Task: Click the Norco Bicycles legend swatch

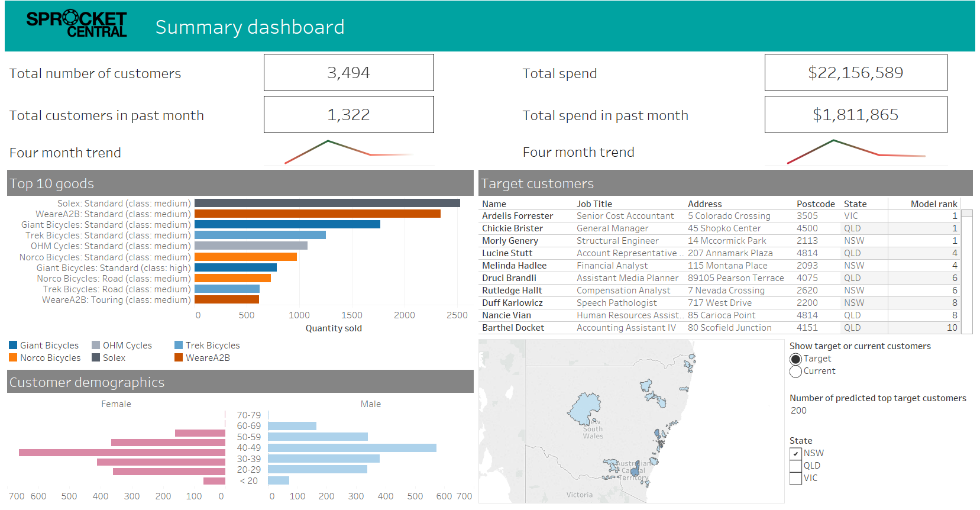Action: [x=13, y=357]
